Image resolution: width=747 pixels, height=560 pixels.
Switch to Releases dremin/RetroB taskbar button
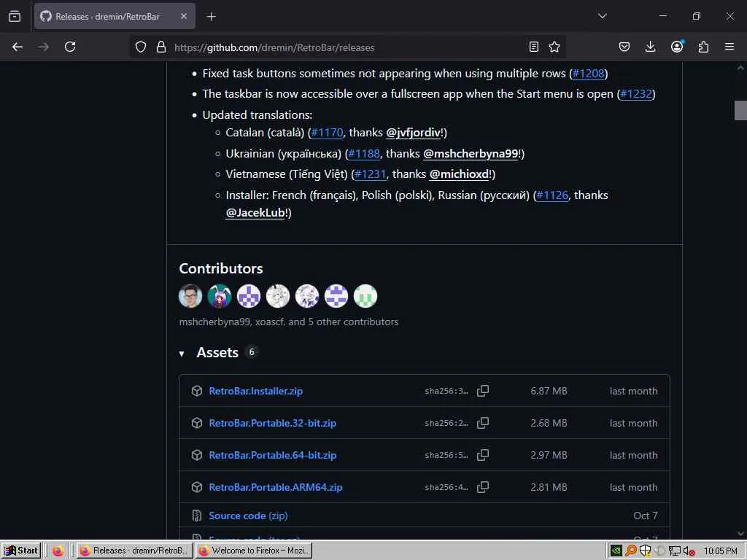pos(134,551)
